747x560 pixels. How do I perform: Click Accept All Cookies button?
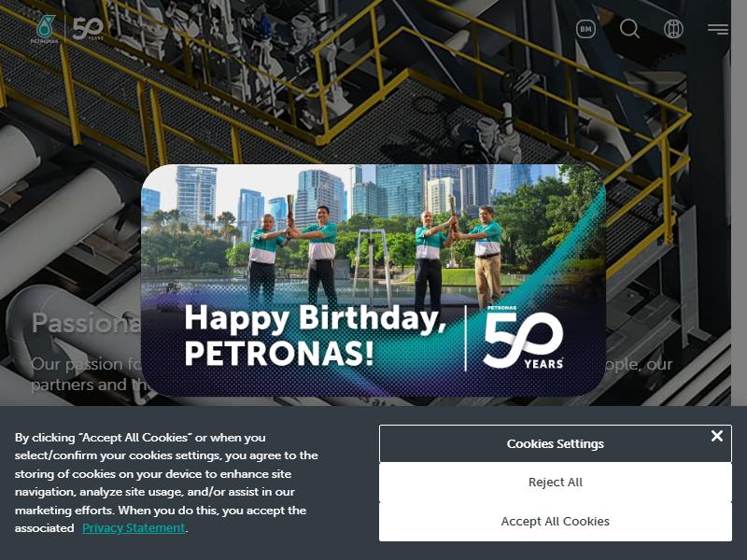pyautogui.click(x=555, y=522)
